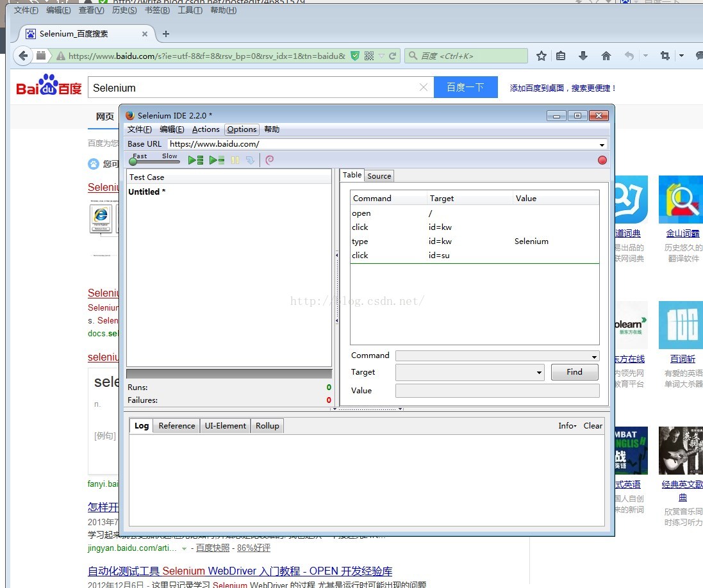Click the 百度一下 search button
The height and width of the screenshot is (588, 703).
pyautogui.click(x=465, y=87)
